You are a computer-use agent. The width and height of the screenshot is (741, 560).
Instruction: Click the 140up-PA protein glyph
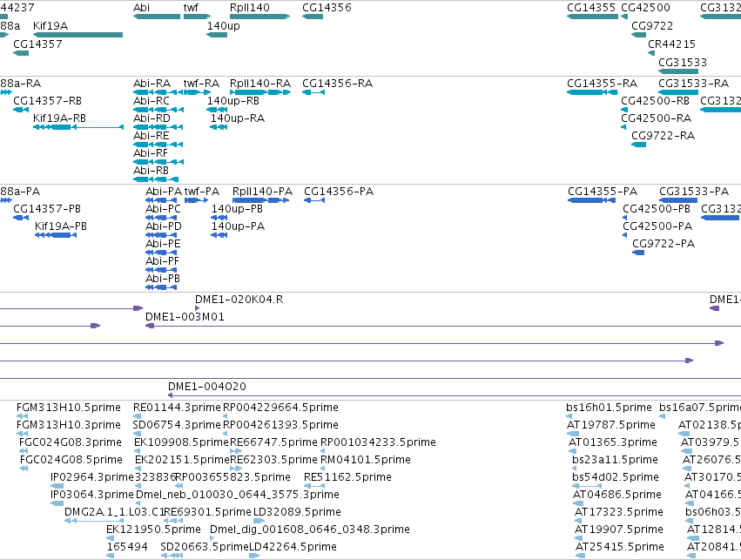tap(219, 235)
